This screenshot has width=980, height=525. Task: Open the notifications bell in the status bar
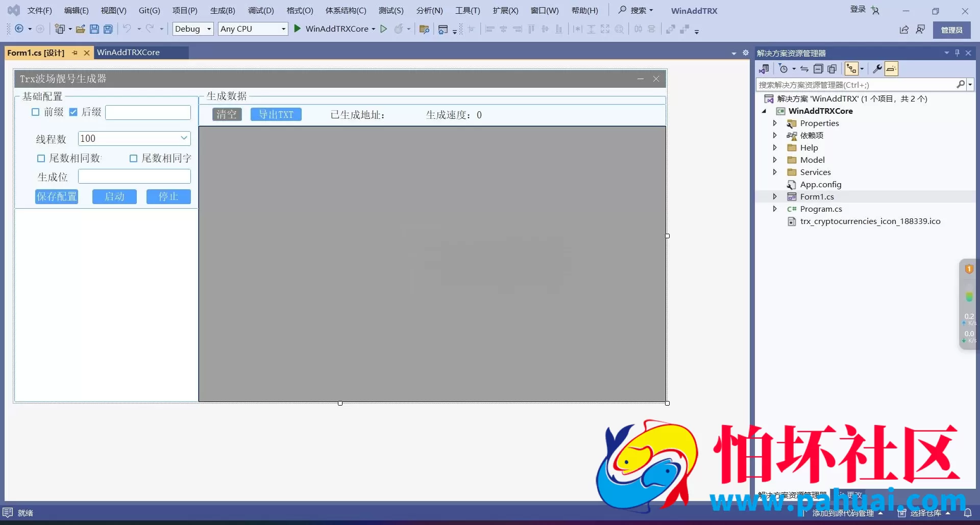pyautogui.click(x=967, y=513)
